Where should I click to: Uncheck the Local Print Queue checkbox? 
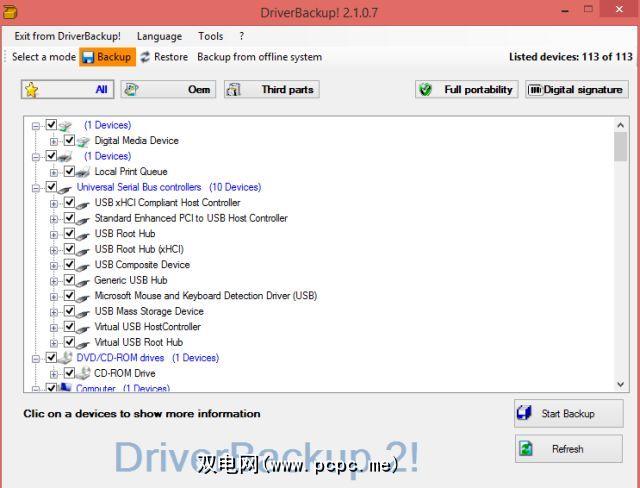[69, 171]
